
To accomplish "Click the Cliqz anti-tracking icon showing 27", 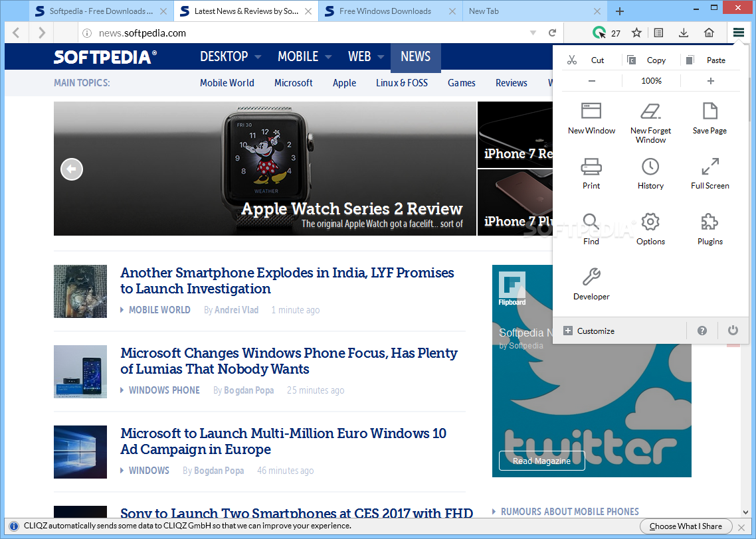I will point(606,33).
